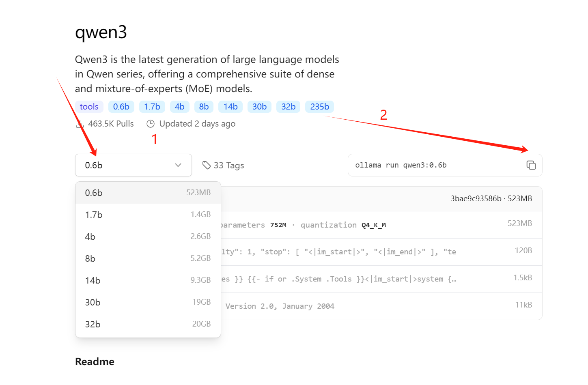The height and width of the screenshot is (385, 588).
Task: Select the 1.7b 1.4GB option
Action: click(x=148, y=215)
